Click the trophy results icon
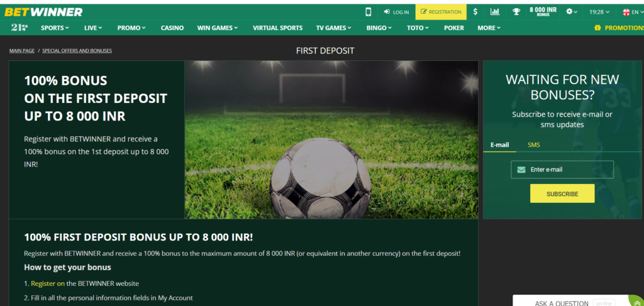Image resolution: width=644 pixels, height=306 pixels. pos(516,12)
